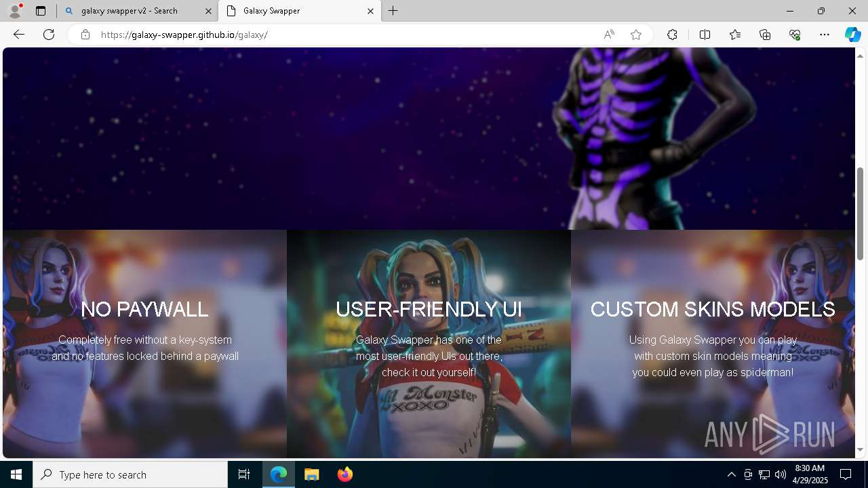Image resolution: width=868 pixels, height=488 pixels.
Task: Refresh the current page
Action: pos(49,35)
